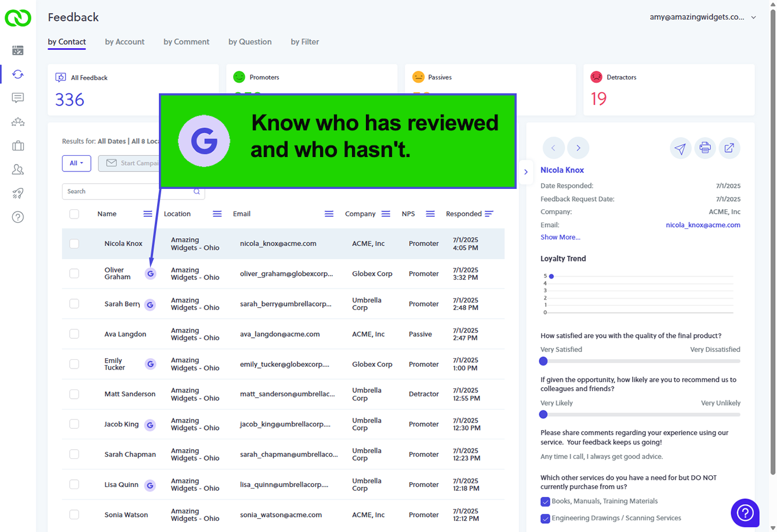Switch to by Contact tab
This screenshot has width=777, height=532.
point(67,42)
